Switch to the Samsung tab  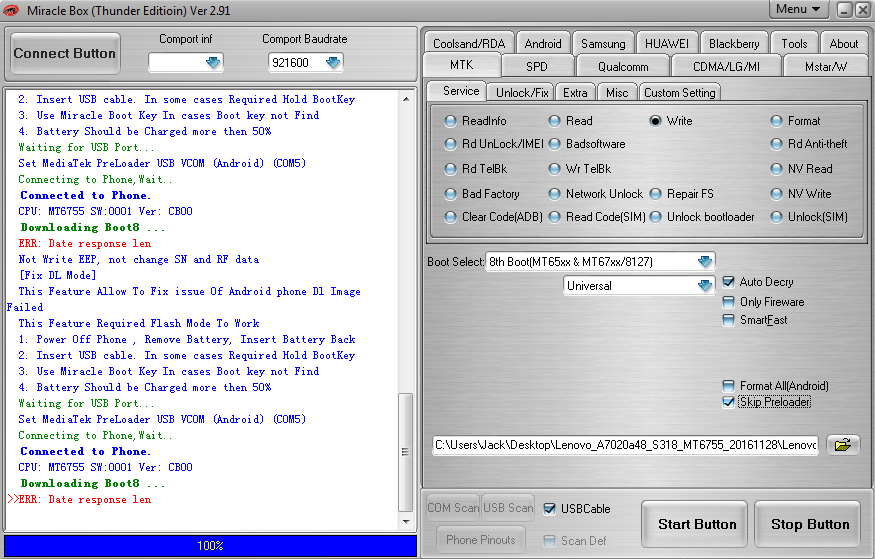(603, 44)
